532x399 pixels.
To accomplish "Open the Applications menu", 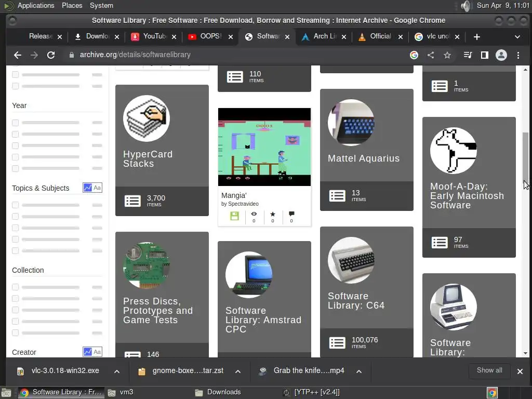I will [36, 5].
